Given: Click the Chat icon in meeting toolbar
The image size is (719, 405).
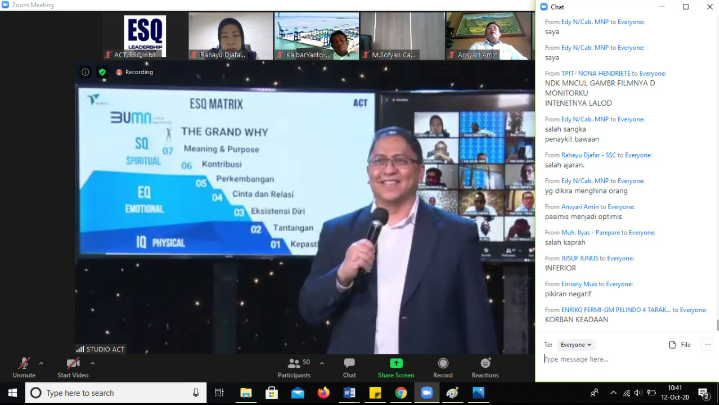Looking at the screenshot, I should tap(349, 364).
